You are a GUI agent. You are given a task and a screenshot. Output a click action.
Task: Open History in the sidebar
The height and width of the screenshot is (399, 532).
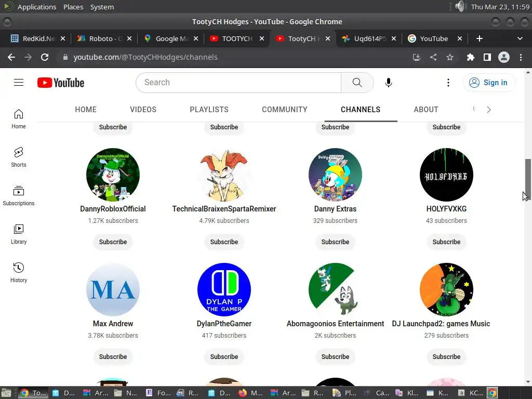[19, 272]
